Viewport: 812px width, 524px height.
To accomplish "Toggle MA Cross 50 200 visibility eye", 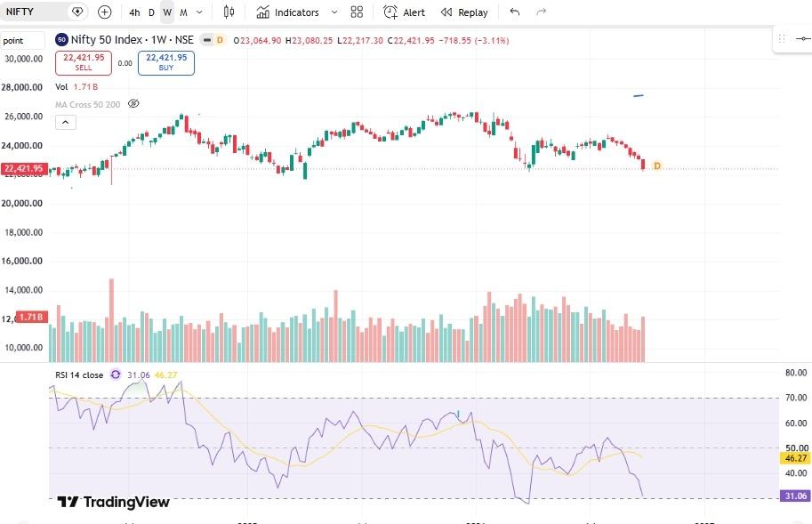I will (x=133, y=103).
